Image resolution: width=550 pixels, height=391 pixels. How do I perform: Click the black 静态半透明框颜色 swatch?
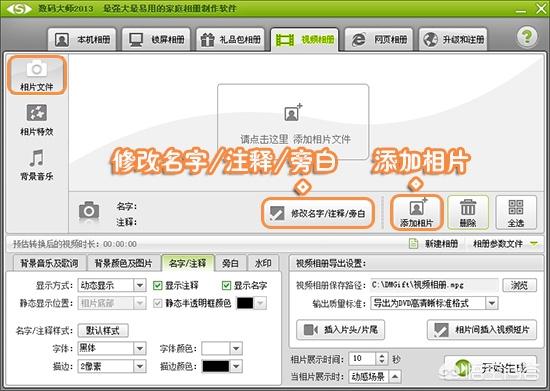[245, 303]
